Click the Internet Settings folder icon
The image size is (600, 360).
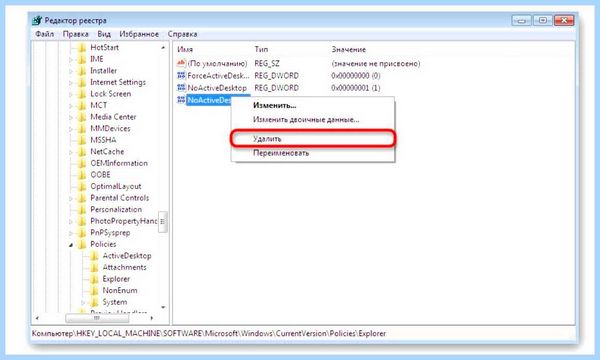(82, 82)
